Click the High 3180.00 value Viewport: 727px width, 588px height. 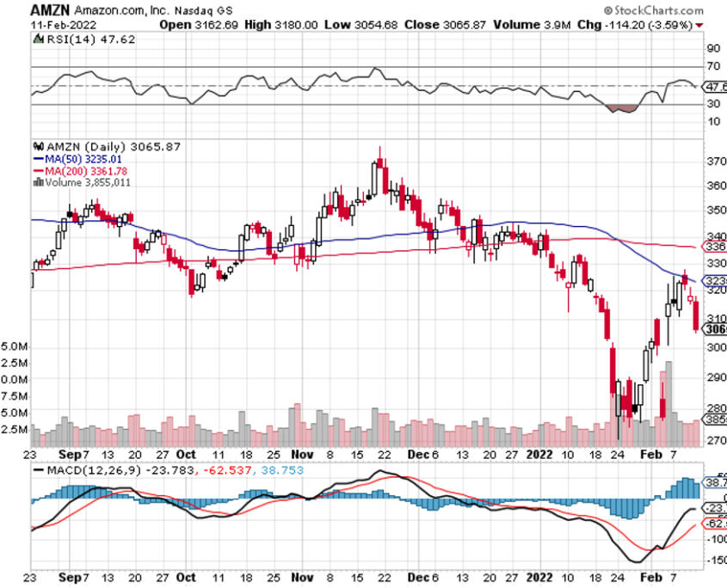coord(281,25)
